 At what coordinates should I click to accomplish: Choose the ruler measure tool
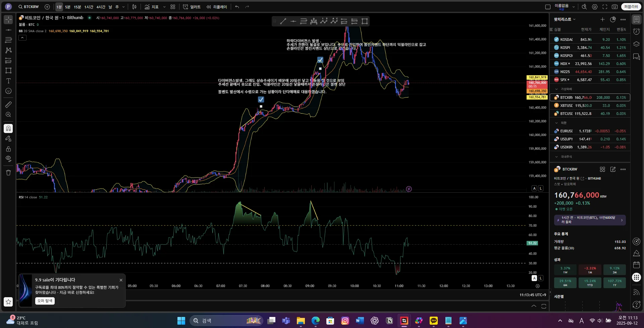coord(8,105)
